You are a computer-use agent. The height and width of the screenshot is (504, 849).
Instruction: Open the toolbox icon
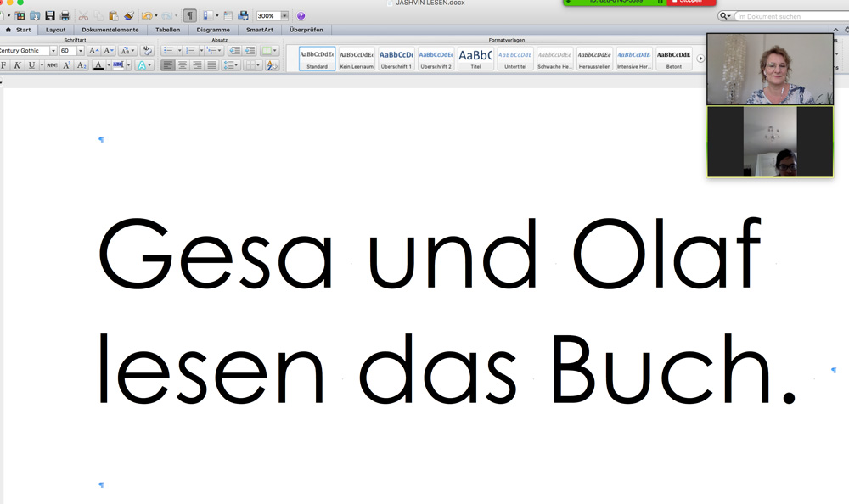(x=228, y=16)
